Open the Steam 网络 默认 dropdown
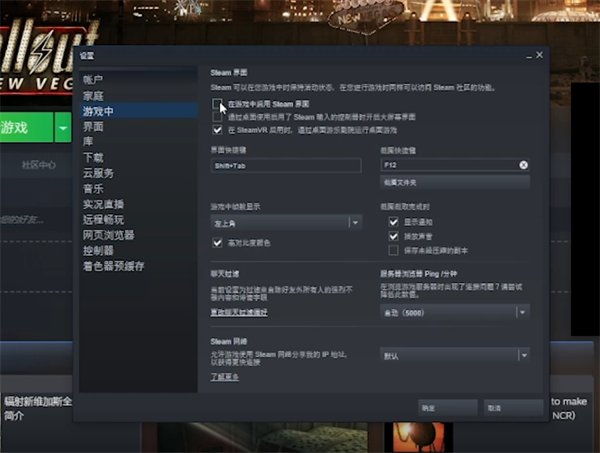The height and width of the screenshot is (453, 600). (x=522, y=355)
